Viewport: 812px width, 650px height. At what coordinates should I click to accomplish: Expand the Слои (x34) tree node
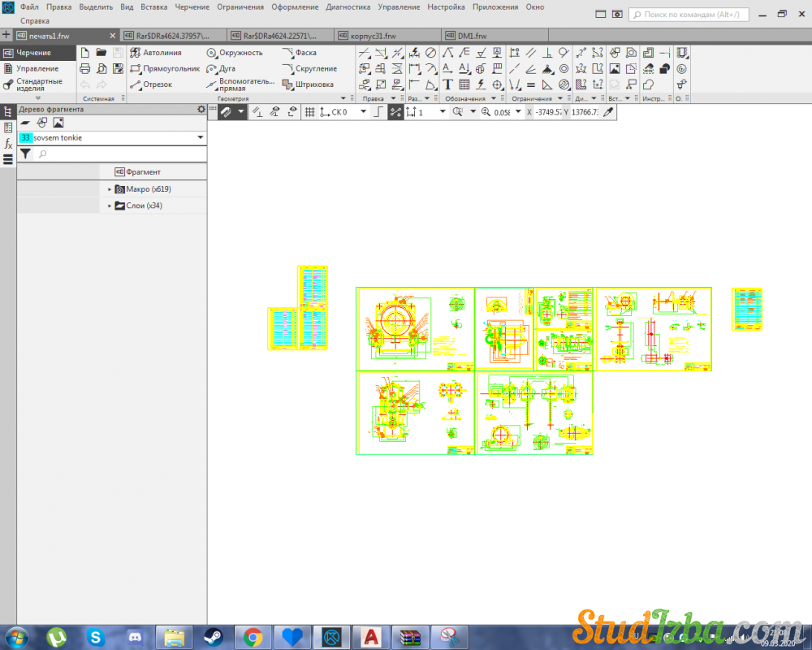110,206
